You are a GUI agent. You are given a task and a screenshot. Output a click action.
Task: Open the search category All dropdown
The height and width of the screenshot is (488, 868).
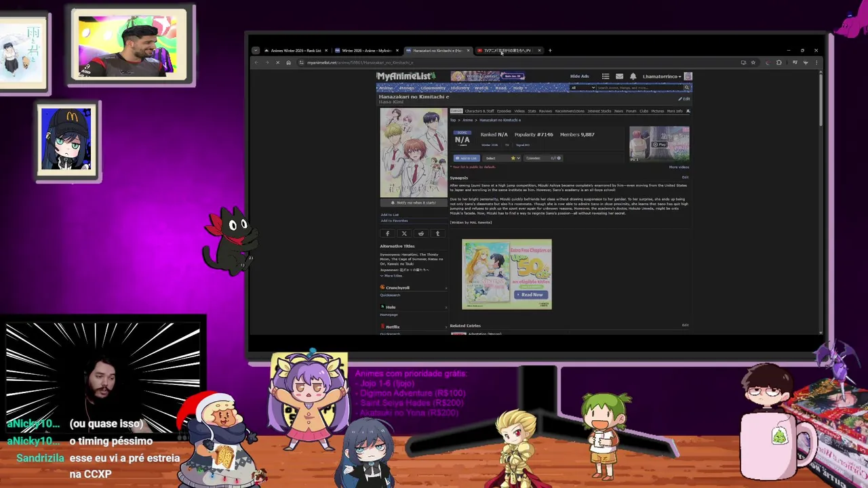[x=583, y=87]
